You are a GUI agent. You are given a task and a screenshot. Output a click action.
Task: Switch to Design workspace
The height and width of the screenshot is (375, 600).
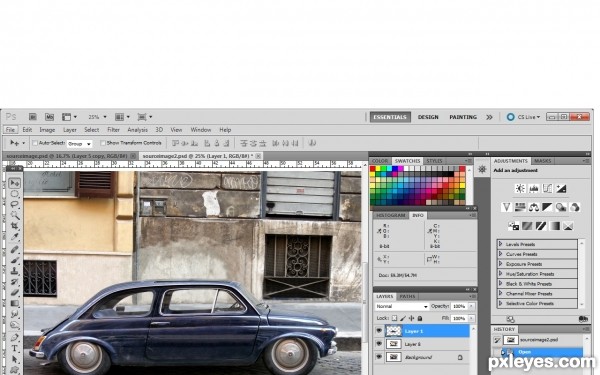tap(428, 117)
